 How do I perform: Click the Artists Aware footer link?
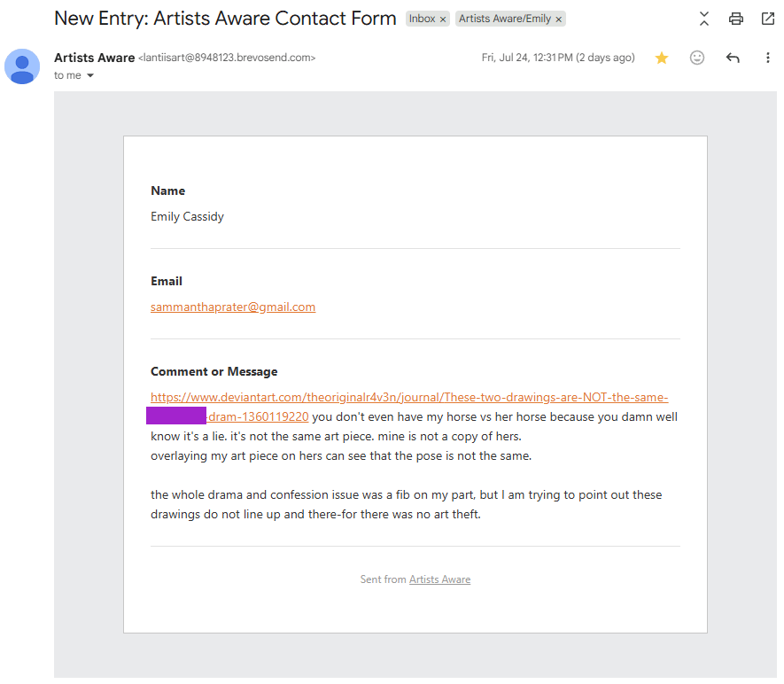[x=439, y=579]
